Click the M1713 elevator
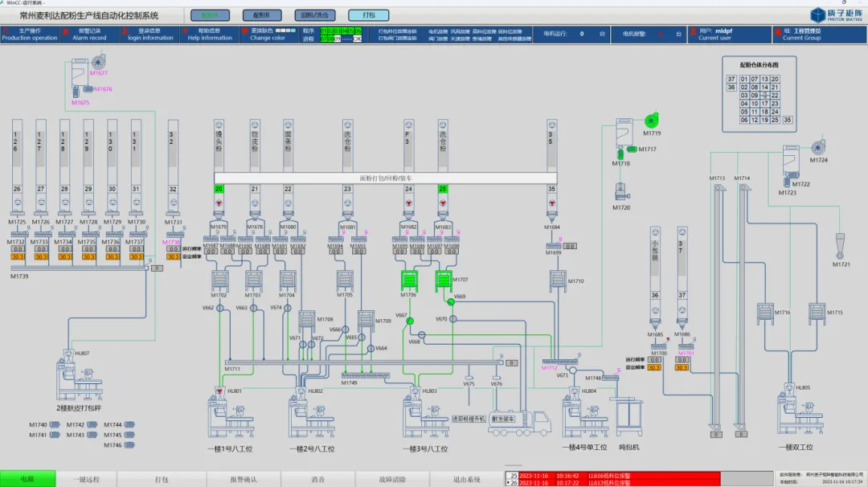 point(718,307)
